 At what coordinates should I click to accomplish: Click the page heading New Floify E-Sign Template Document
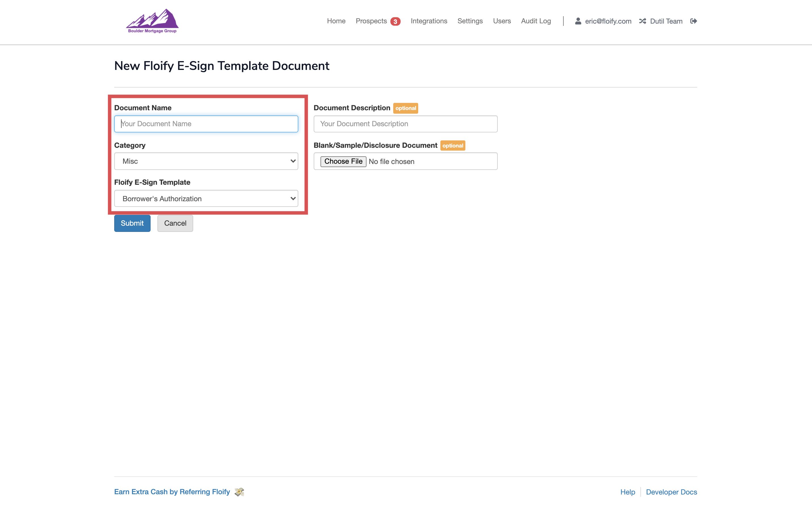click(222, 66)
